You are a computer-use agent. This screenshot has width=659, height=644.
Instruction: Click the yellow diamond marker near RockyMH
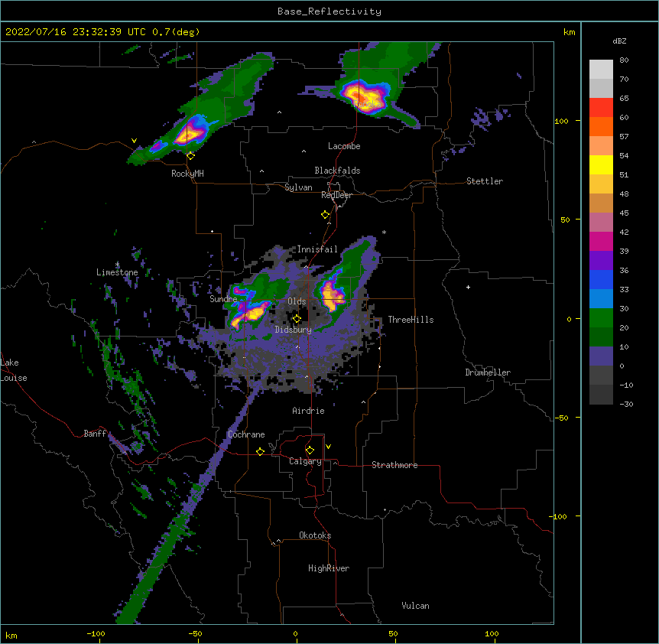point(191,156)
